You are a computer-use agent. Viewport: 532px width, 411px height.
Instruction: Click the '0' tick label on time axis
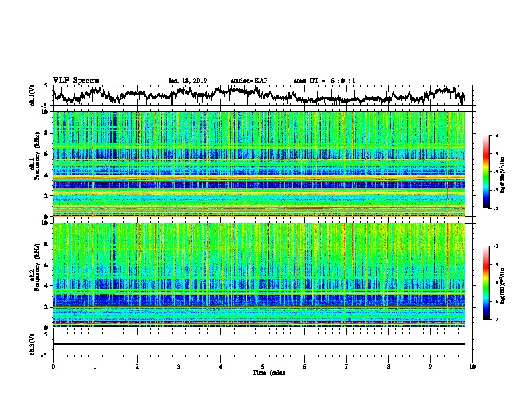point(53,367)
